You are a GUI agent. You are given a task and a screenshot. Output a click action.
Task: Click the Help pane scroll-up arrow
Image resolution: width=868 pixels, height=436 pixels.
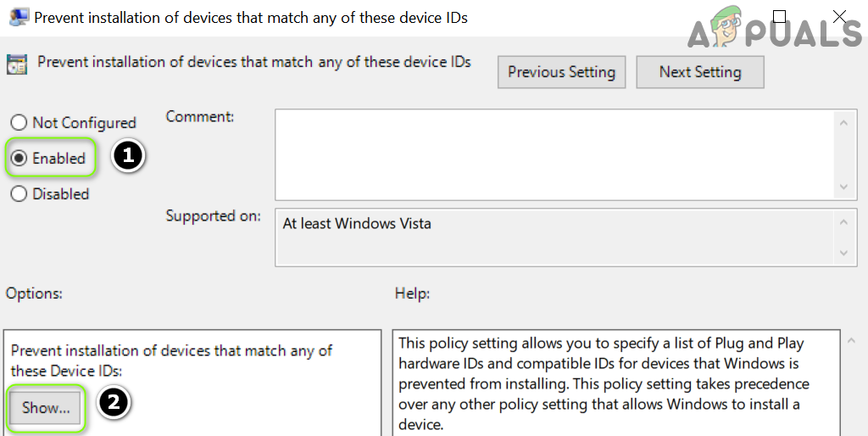click(x=850, y=341)
